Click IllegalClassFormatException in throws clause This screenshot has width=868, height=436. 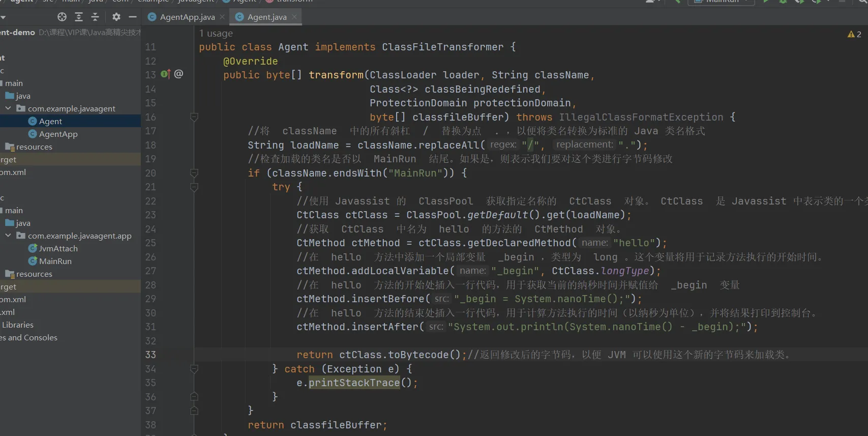point(641,117)
